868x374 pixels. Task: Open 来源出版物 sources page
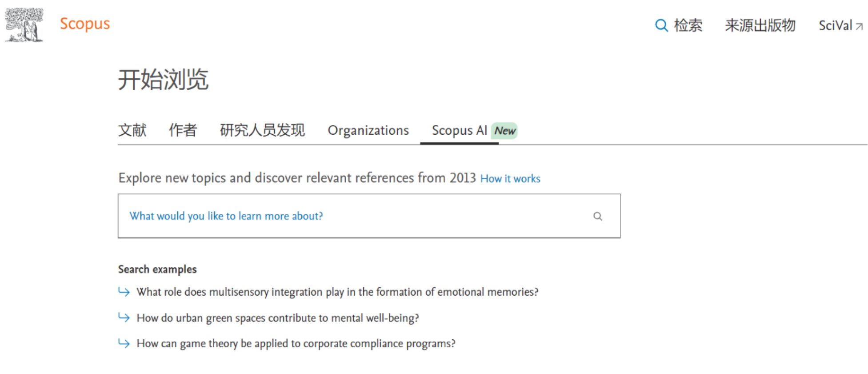point(760,25)
